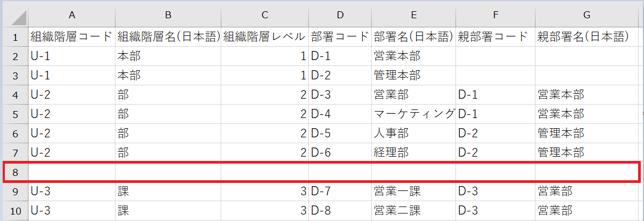Select the 部署名(日本語) header cell

[x=413, y=37]
